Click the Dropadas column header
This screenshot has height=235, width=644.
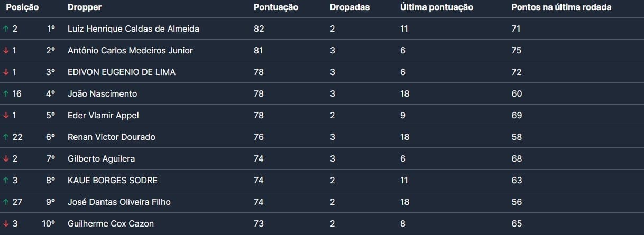click(349, 7)
